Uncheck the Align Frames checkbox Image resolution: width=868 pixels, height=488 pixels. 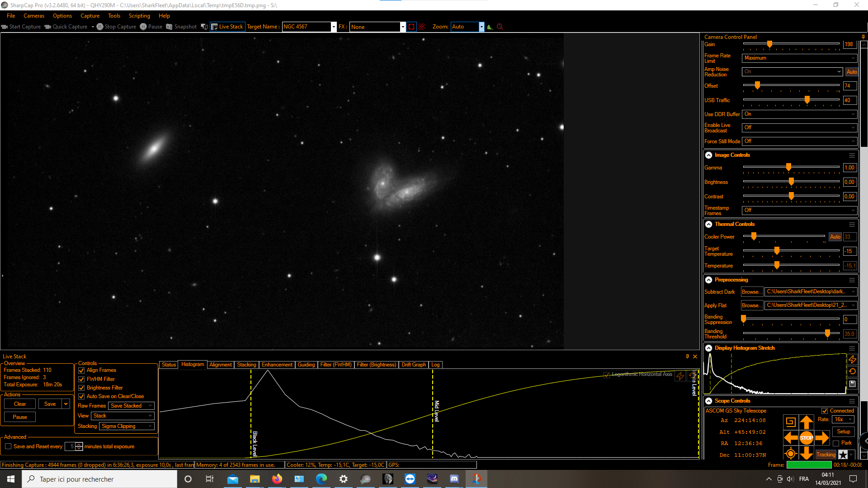click(82, 370)
